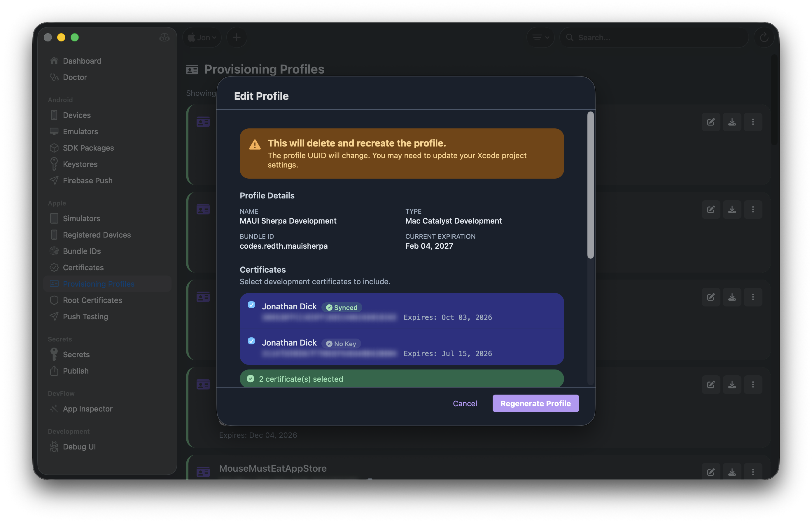
Task: Download the MouseMustEatAppStore profile
Action: point(731,472)
